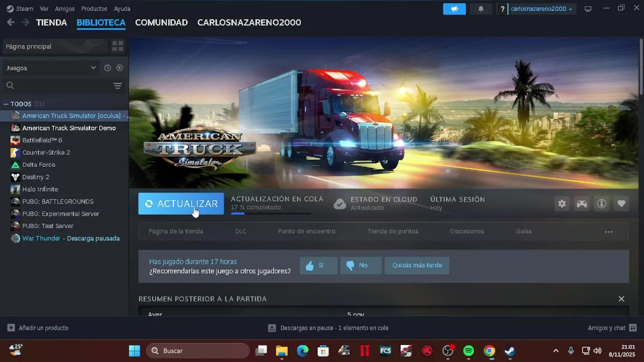
Task: Click the game info icon
Action: point(601,204)
